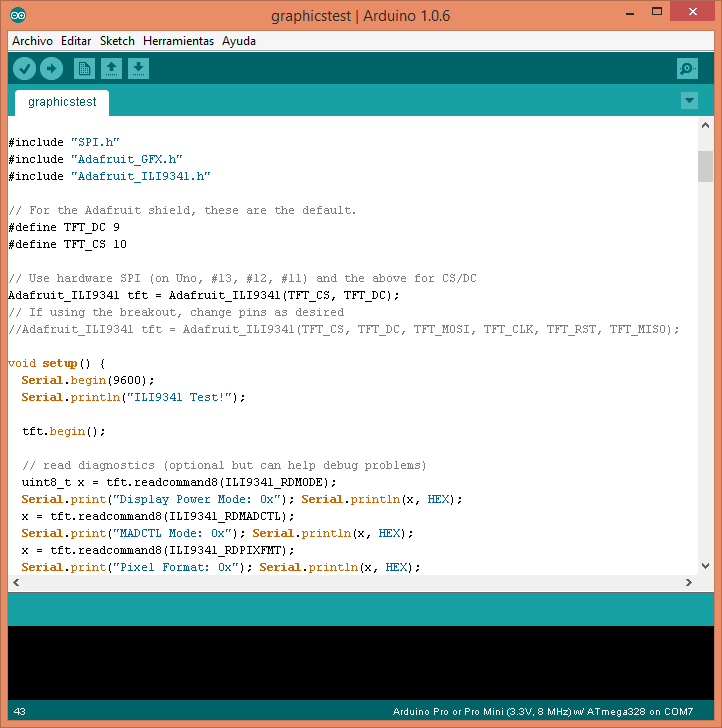Click the vertical scrollbar thumb

[705, 166]
